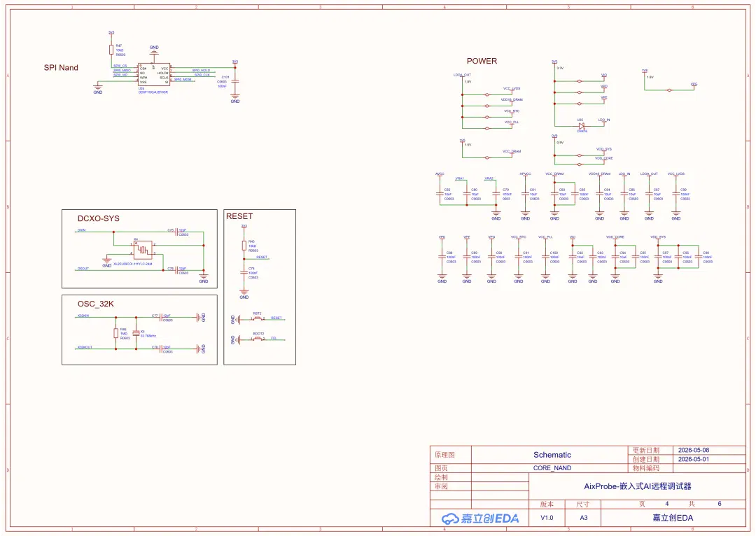The image size is (756, 536).
Task: Select the SPI0_CLK net label
Action: [x=202, y=75]
